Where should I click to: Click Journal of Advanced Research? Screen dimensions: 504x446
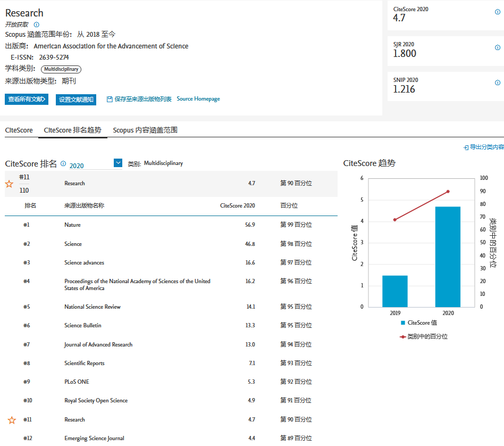98,344
